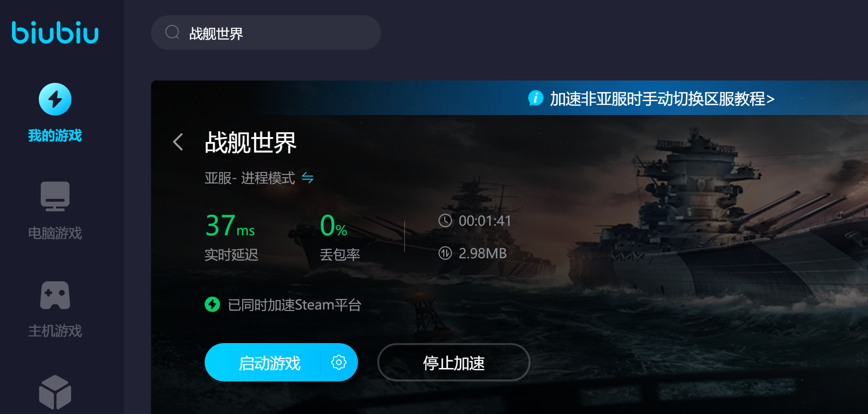Click the search field containing 战舰世界

[266, 33]
